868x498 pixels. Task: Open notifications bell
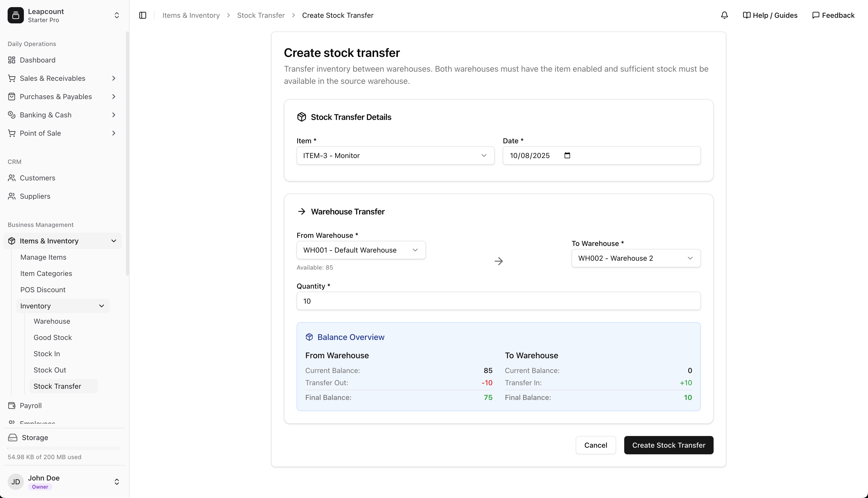[724, 15]
